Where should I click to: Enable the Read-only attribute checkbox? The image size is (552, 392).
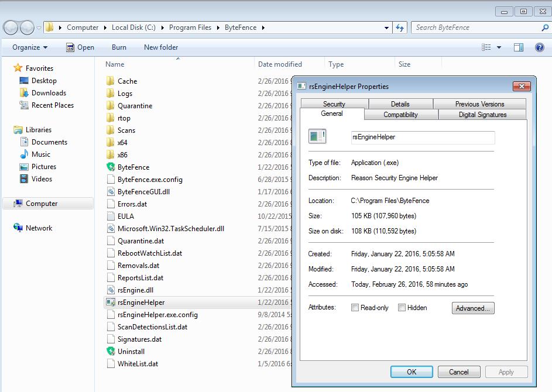coord(355,308)
